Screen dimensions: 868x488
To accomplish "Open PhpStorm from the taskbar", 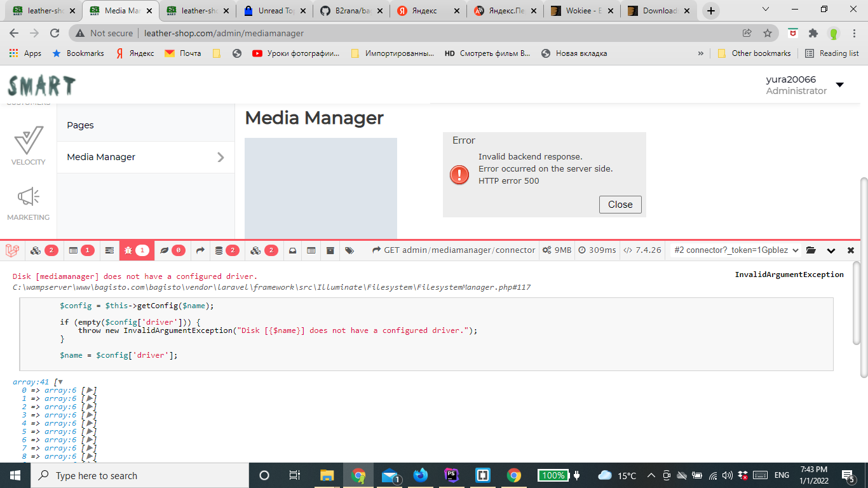I will pos(452,475).
